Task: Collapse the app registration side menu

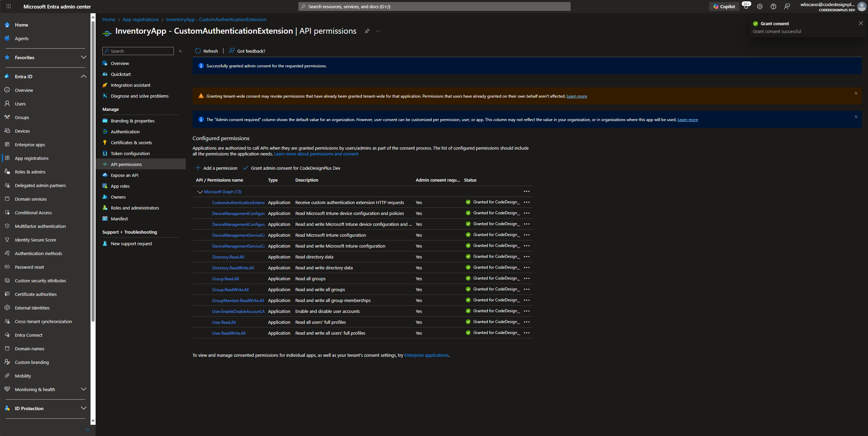Action: (x=180, y=51)
